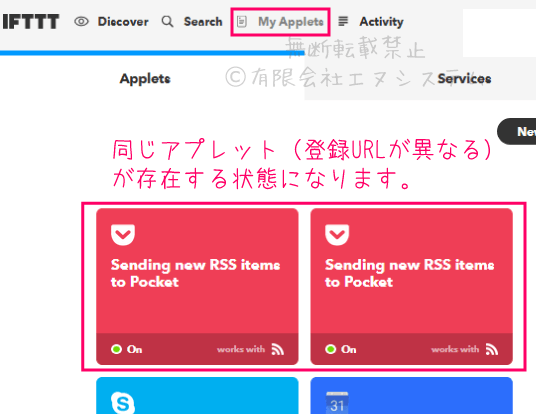
Task: Open the Activity page
Action: pos(381,22)
